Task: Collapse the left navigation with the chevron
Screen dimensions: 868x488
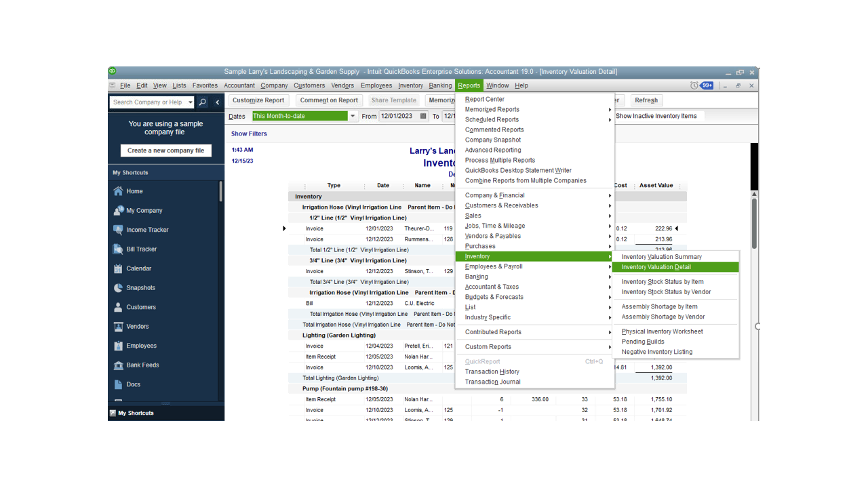Action: pos(217,102)
